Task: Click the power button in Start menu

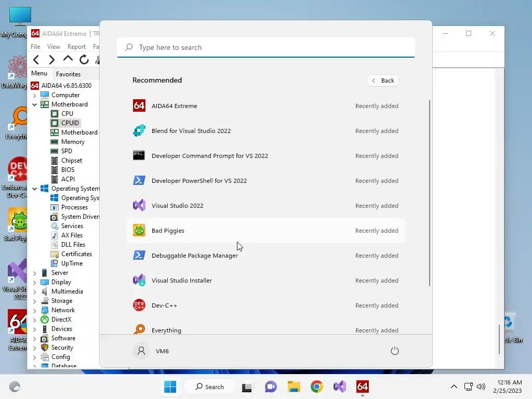Action: tap(395, 351)
